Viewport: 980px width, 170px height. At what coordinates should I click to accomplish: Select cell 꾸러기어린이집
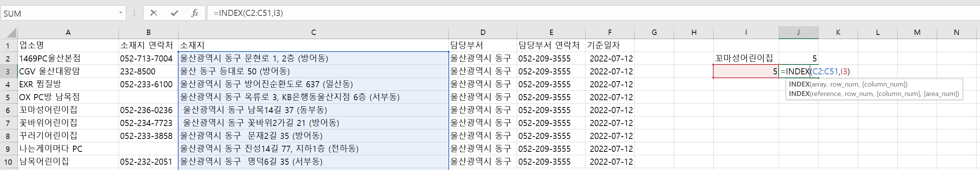(x=68, y=136)
